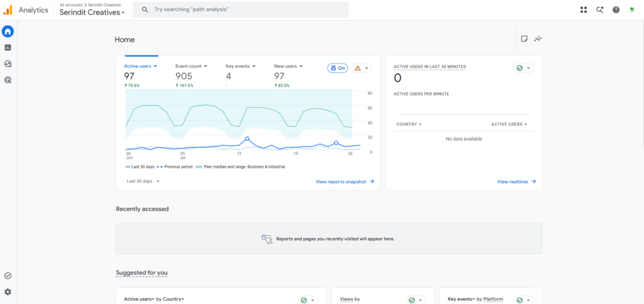
Task: Click Previous period legend entry
Action: pyautogui.click(x=175, y=167)
